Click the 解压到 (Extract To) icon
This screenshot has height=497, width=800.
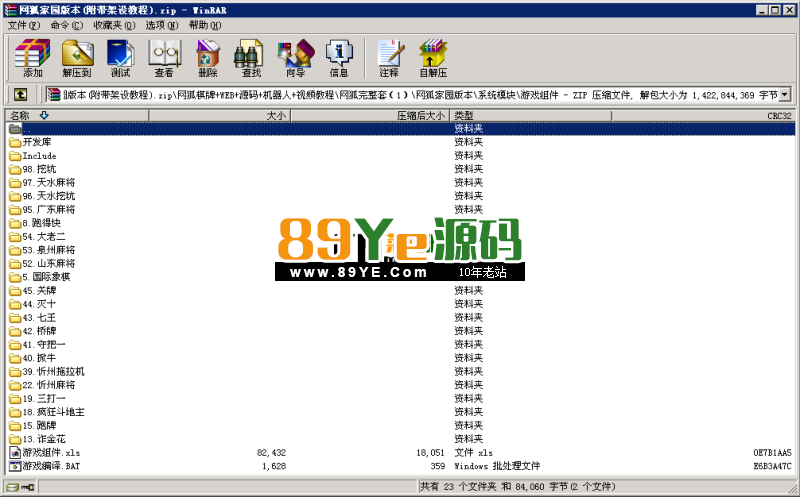(77, 58)
